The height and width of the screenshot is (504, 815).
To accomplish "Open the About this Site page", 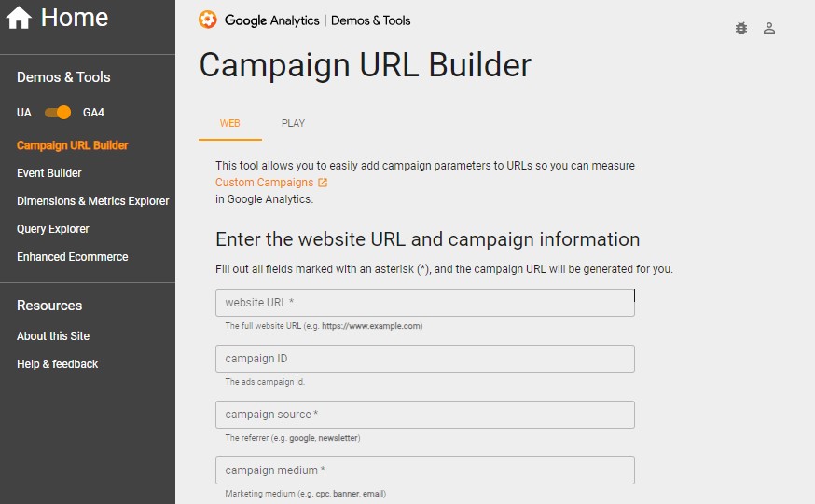I will 53,335.
